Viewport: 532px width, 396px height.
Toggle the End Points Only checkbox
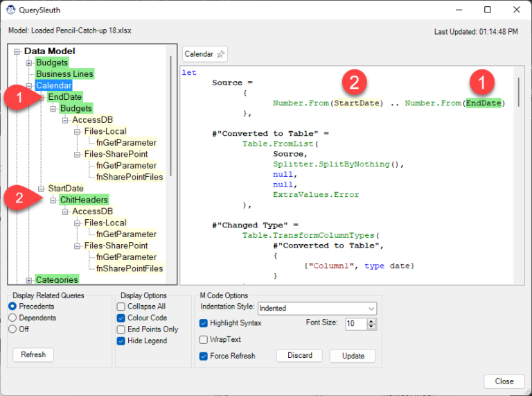pyautogui.click(x=122, y=329)
